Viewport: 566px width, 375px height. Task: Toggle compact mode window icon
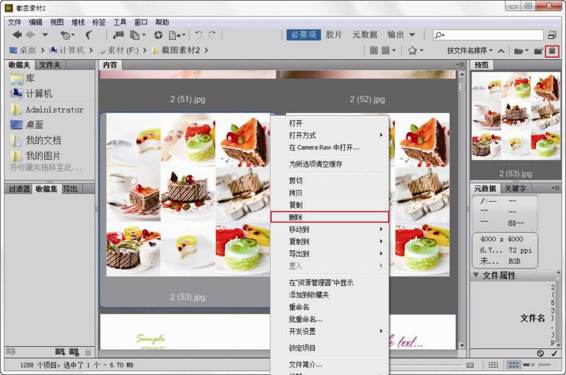[x=552, y=35]
